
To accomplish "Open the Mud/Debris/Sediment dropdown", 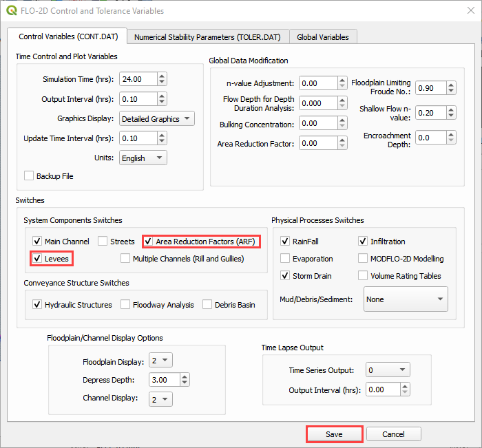I will (405, 299).
